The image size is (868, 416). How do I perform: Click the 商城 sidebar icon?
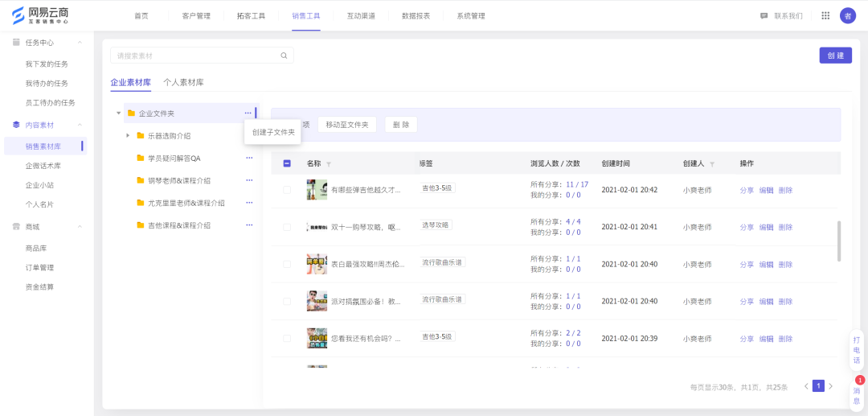tap(16, 227)
